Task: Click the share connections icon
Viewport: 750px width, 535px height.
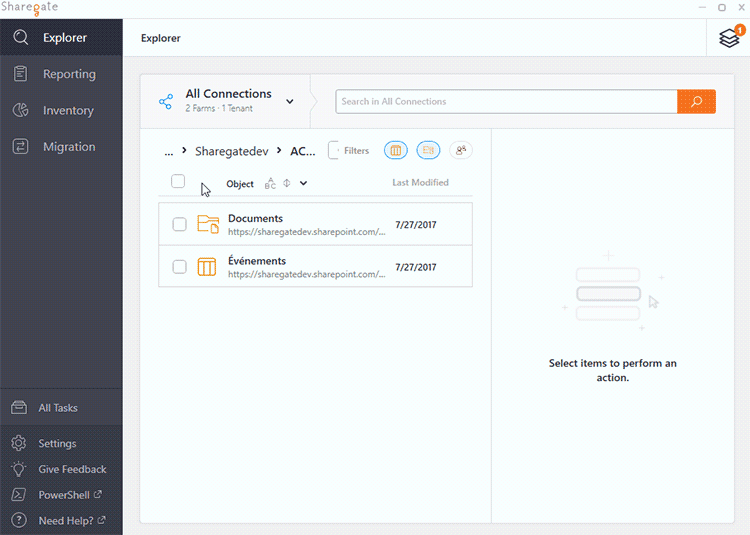Action: (x=166, y=101)
